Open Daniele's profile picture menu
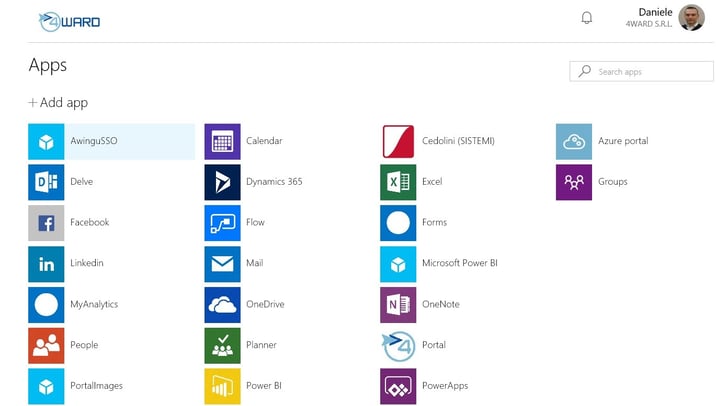Image resolution: width=716 pixels, height=406 pixels. coord(691,18)
